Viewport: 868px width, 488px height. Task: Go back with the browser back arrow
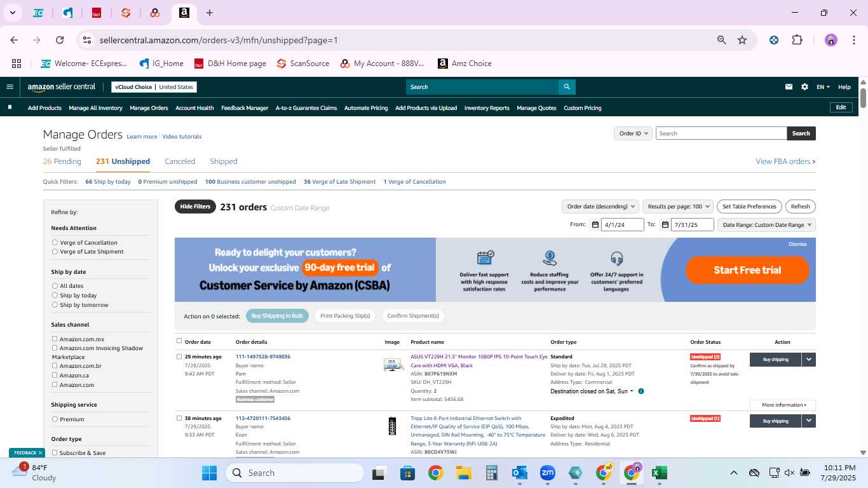(x=14, y=40)
